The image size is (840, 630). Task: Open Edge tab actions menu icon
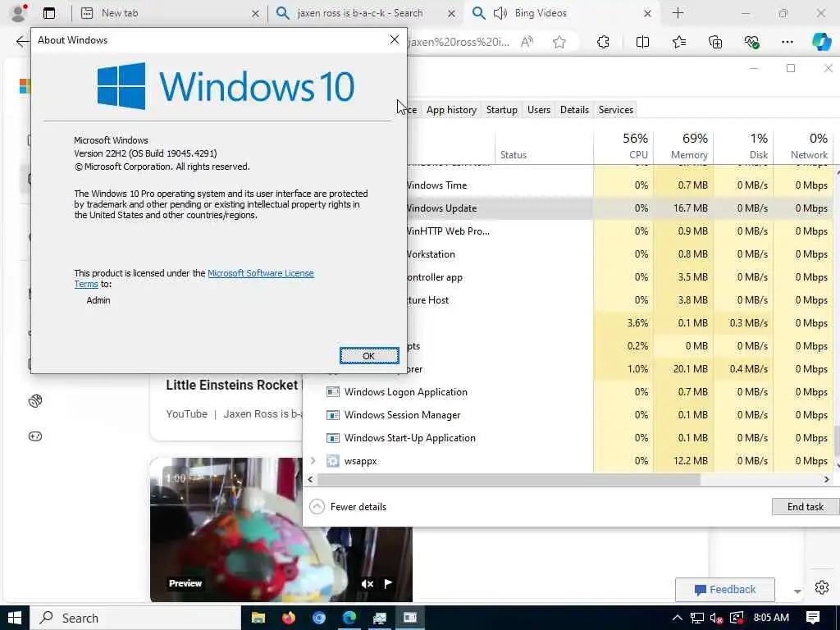pyautogui.click(x=49, y=13)
